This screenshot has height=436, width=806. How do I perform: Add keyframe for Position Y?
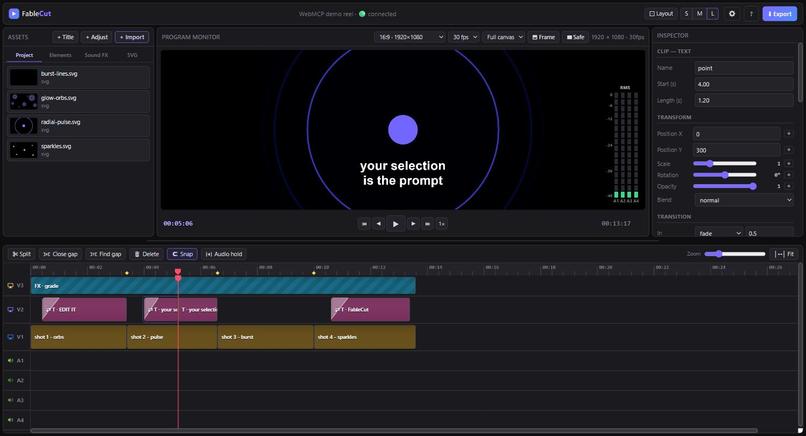tap(789, 150)
